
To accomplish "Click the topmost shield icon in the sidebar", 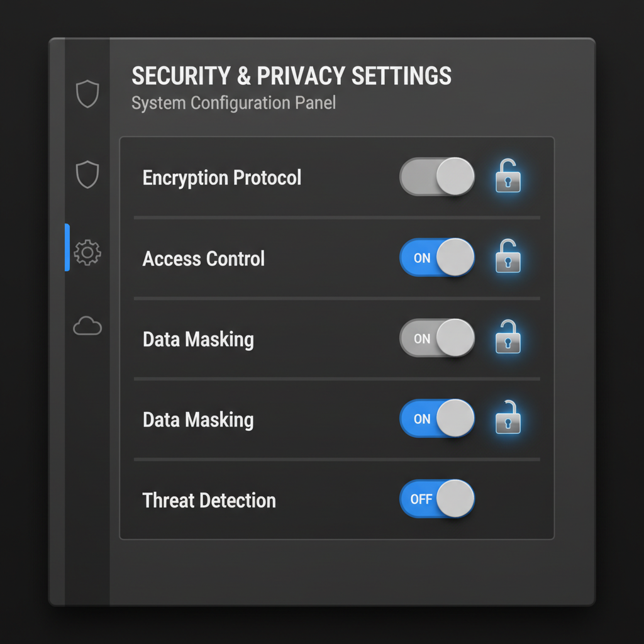I will coord(87,94).
